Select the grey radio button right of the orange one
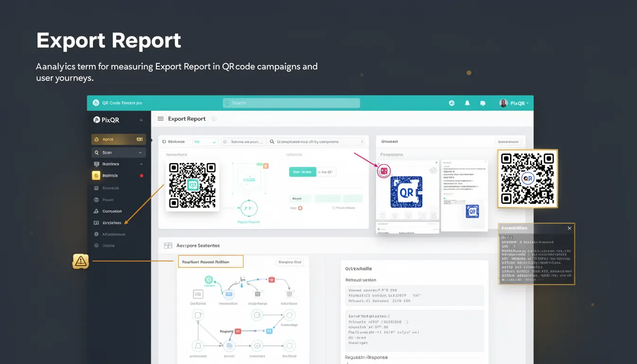This screenshot has width=637, height=364. [334, 208]
